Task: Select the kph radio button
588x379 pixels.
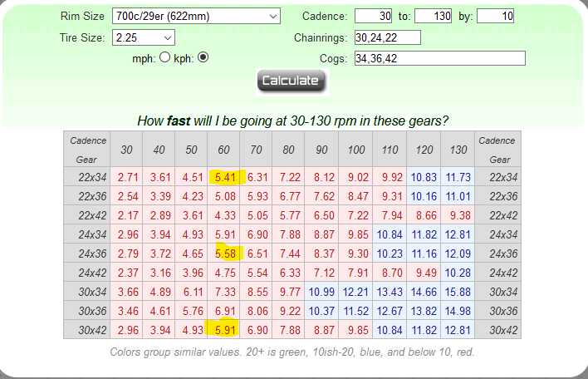Action: (203, 57)
